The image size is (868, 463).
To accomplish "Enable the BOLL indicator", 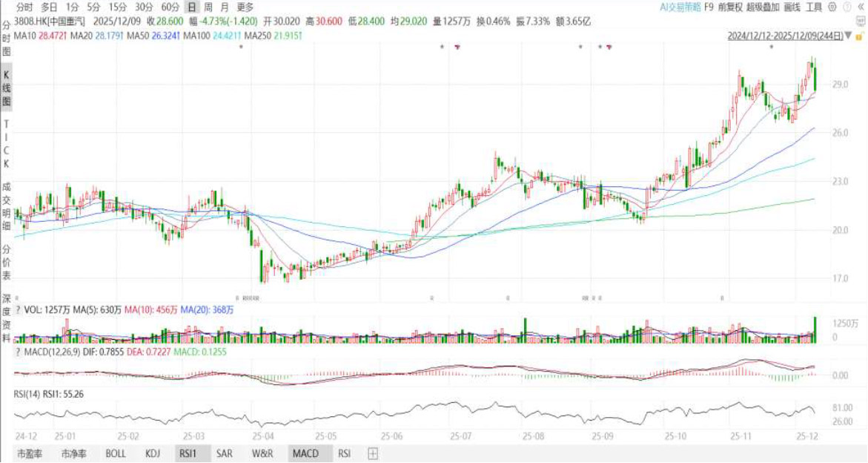I will 116,453.
